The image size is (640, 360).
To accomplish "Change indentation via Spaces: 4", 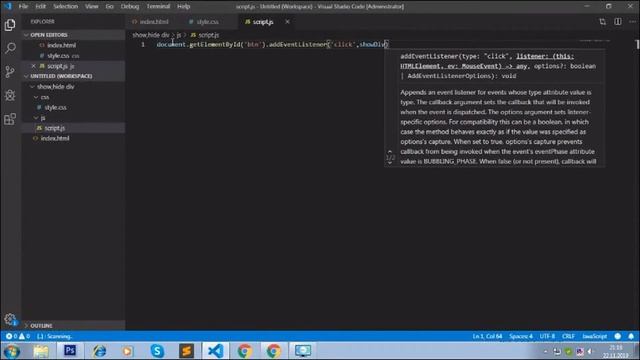I will click(521, 336).
